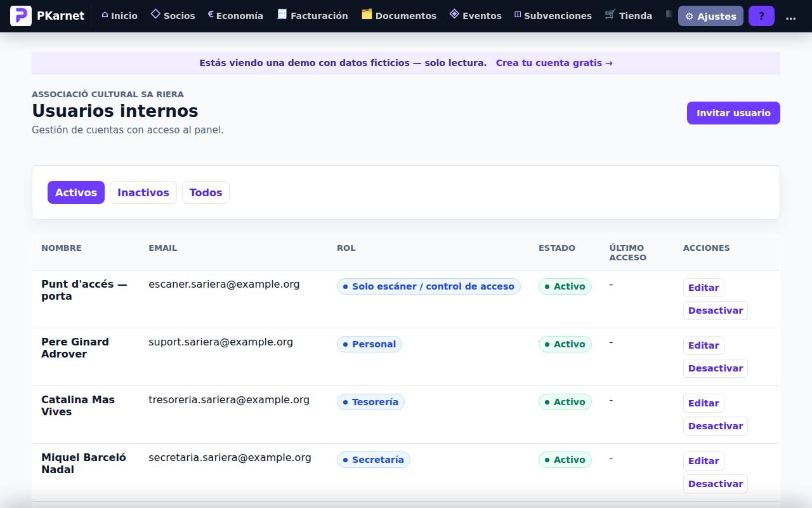Click the invoice icon beside Facturación
Screen dimensions: 812x508
[x=282, y=14]
